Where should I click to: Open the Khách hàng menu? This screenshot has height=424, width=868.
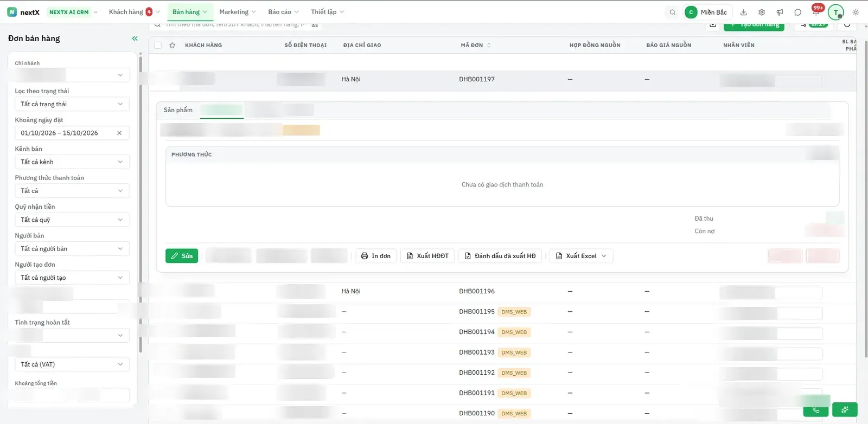coord(134,12)
